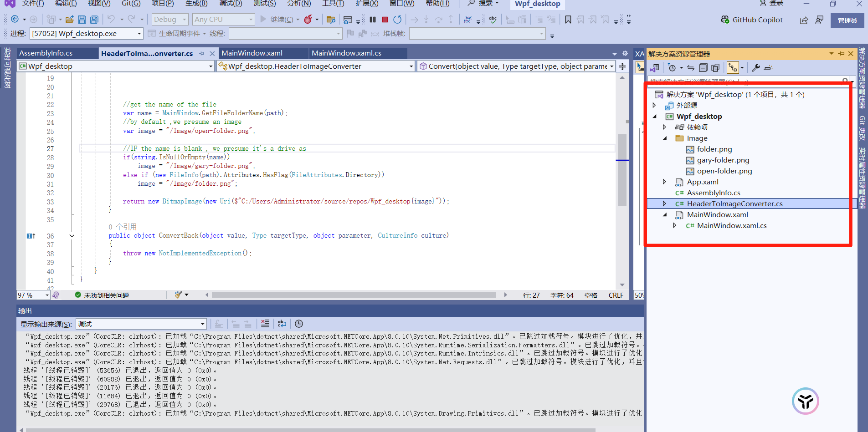Screen dimensions: 868x432
Task: Pause execution with the Break All icon
Action: [x=373, y=20]
